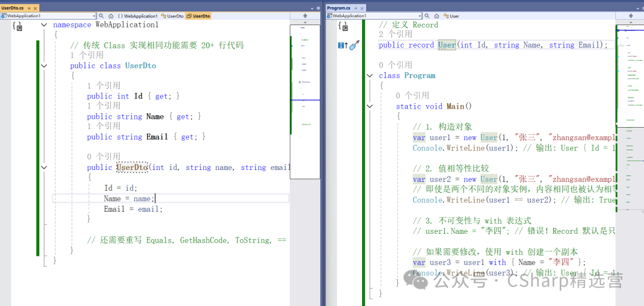The height and width of the screenshot is (306, 644).
Task: Collapse the class UserDto block
Action: 44,66
